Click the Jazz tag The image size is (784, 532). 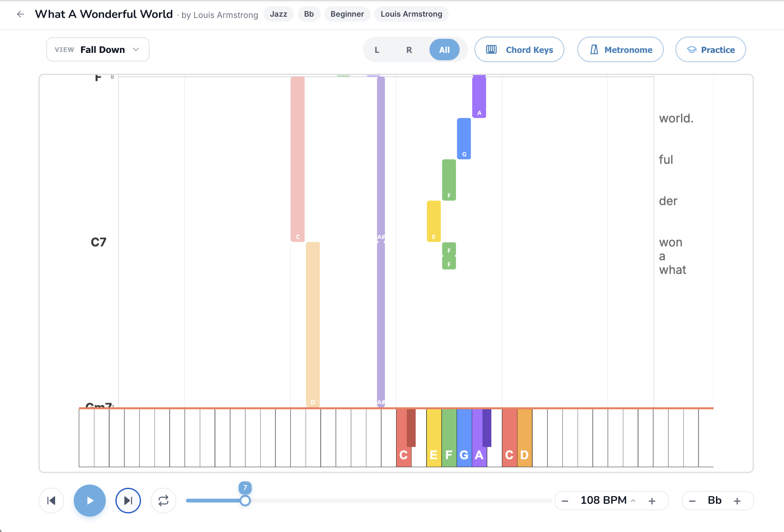pyautogui.click(x=278, y=14)
